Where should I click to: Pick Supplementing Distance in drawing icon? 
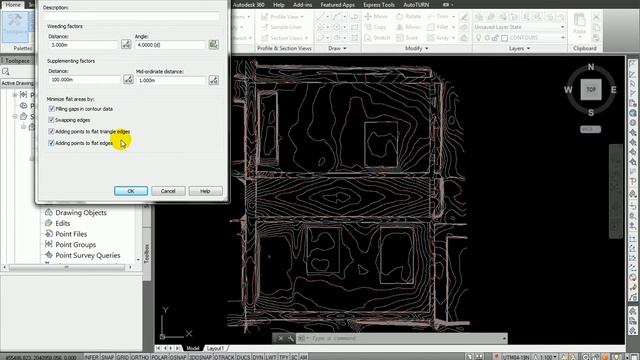129,80
